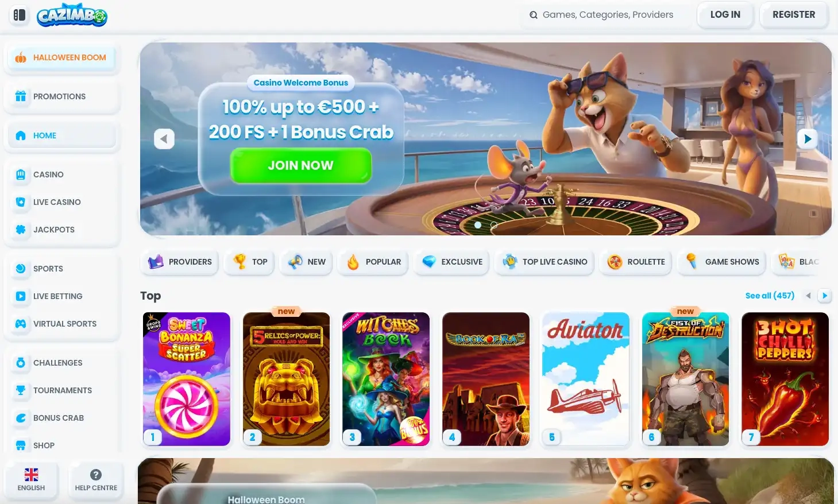Go to the previous banner slide

click(x=164, y=138)
